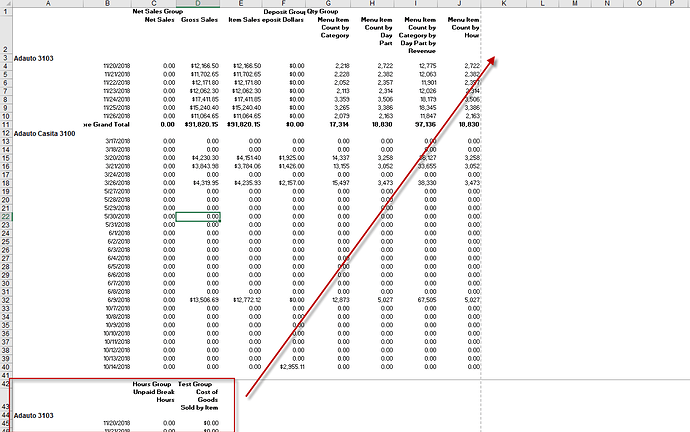This screenshot has height=432, width=690.
Task: Click 'Gross Sales' header cell
Action: tap(199, 20)
